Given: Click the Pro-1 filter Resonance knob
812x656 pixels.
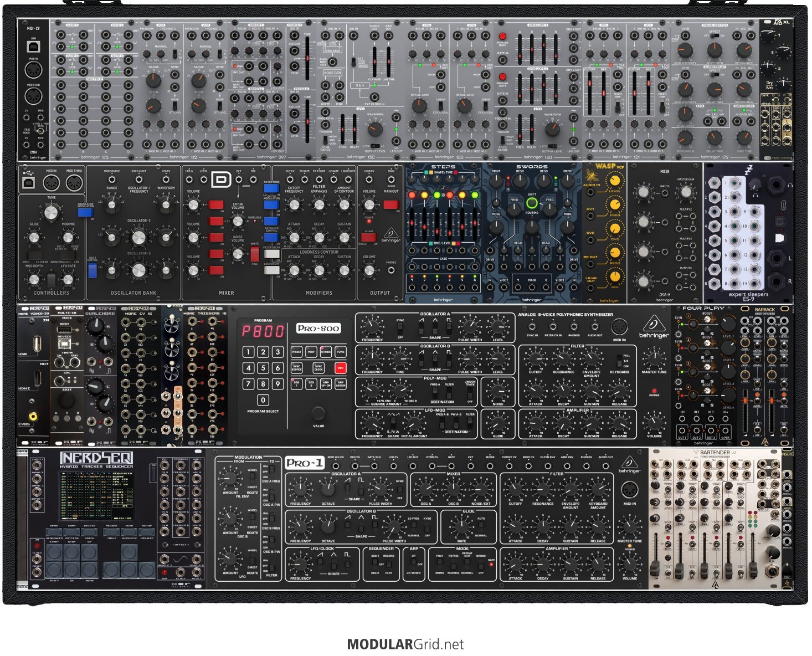Looking at the screenshot, I should pyautogui.click(x=543, y=490).
